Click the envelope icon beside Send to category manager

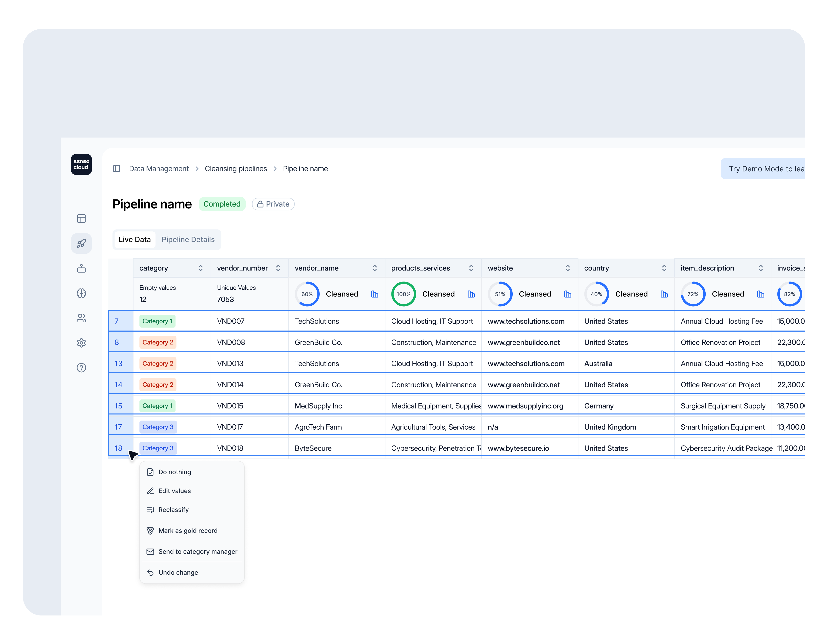150,552
